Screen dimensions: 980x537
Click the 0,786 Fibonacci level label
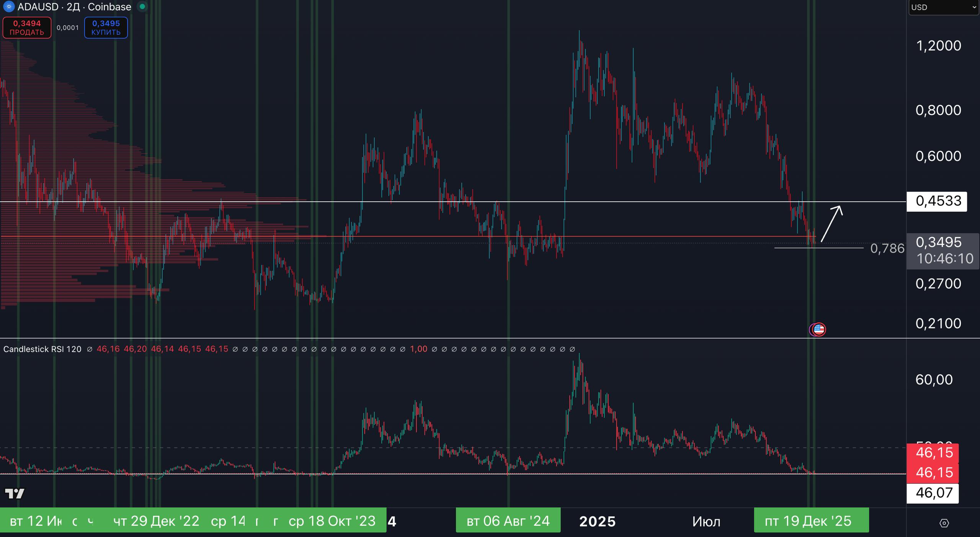(x=887, y=248)
